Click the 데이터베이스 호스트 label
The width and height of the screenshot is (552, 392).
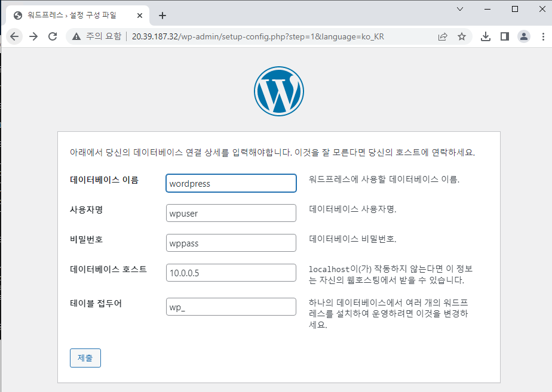[109, 270]
